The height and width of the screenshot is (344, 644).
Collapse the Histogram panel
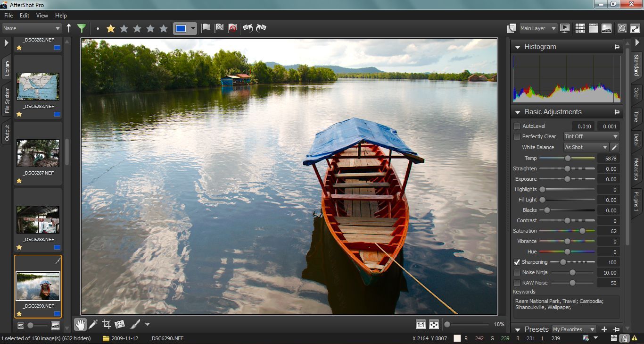518,47
